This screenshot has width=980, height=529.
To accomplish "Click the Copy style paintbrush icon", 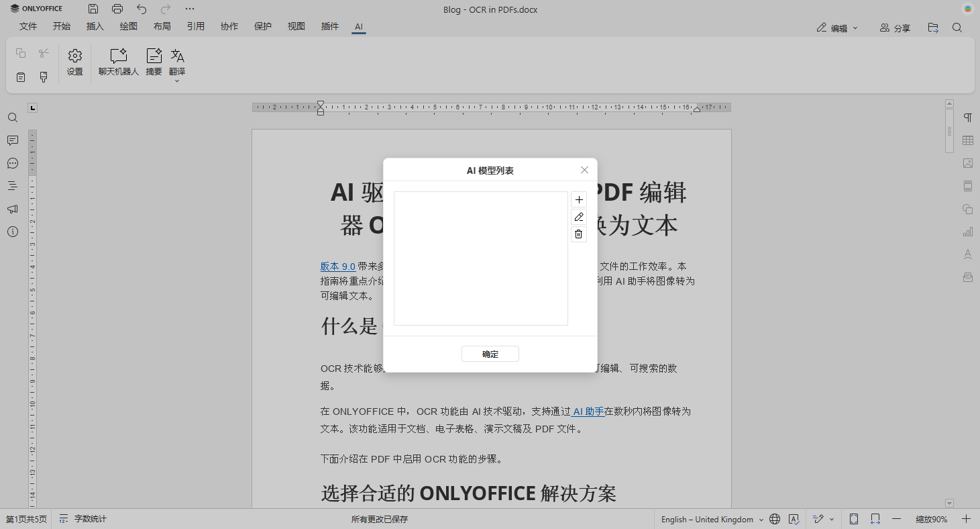I will (44, 77).
